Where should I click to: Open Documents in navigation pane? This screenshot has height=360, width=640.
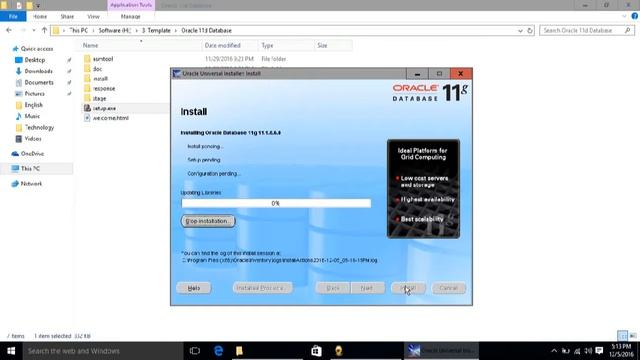pyautogui.click(x=39, y=82)
